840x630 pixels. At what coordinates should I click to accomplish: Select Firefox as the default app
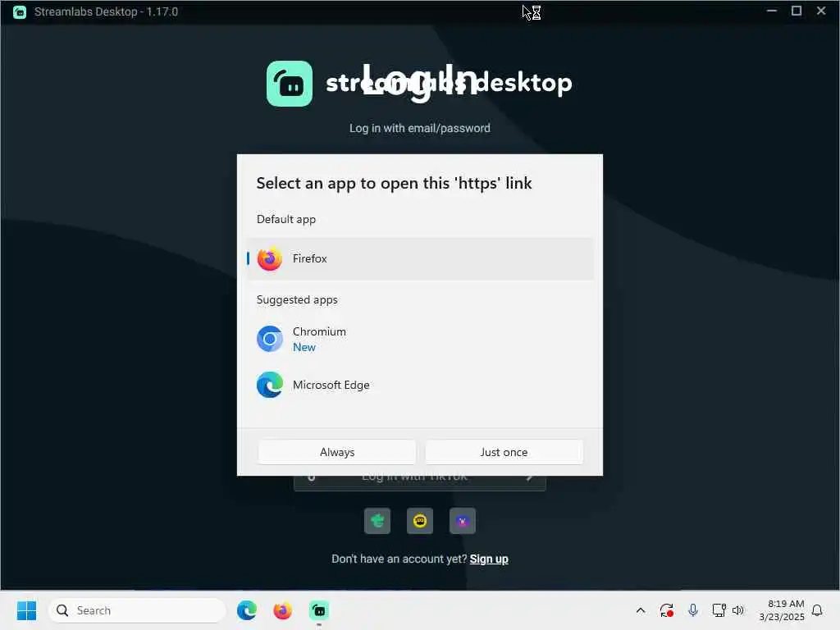click(420, 258)
